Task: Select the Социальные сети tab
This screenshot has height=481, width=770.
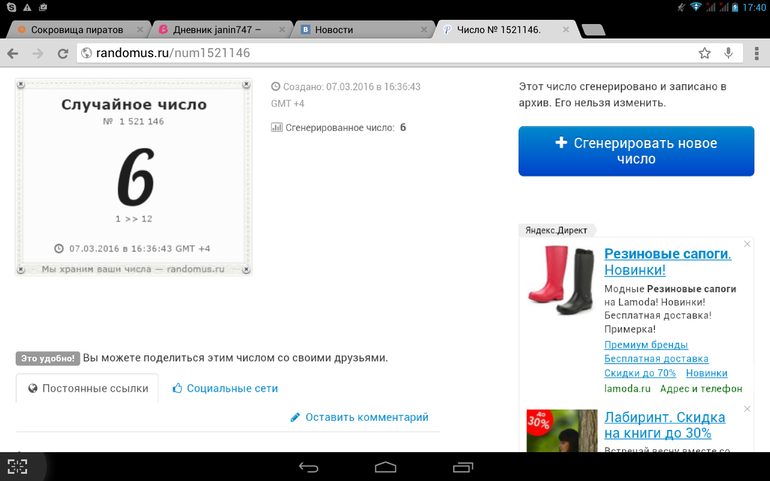Action: click(x=225, y=388)
